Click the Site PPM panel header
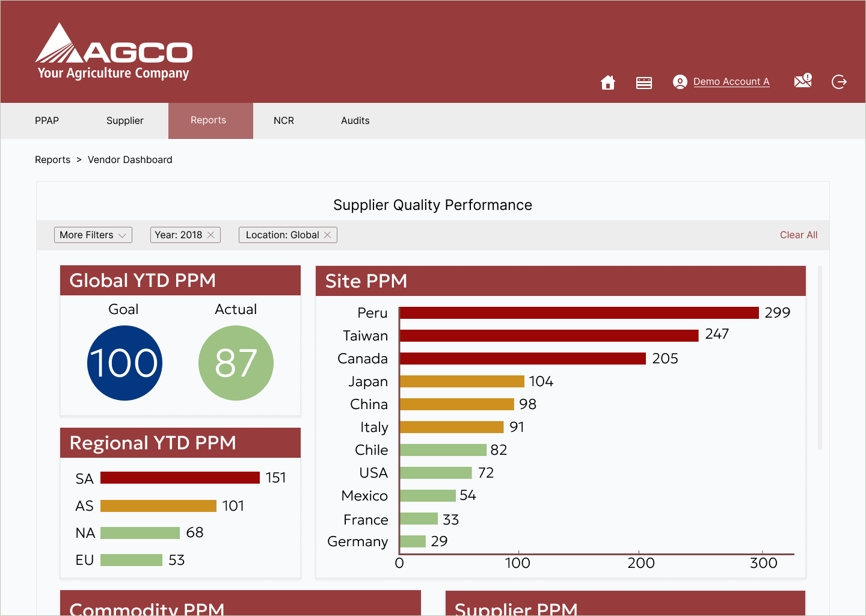 point(560,281)
